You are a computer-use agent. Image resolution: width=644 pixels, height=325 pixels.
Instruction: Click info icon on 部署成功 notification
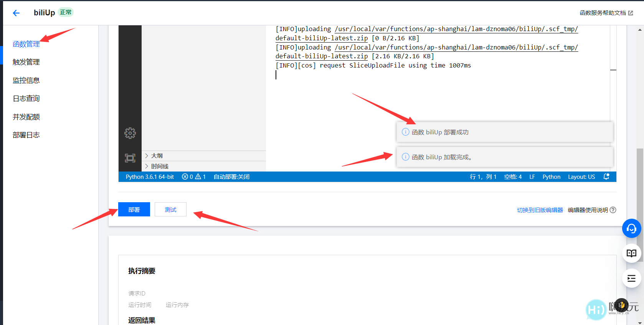pyautogui.click(x=405, y=132)
